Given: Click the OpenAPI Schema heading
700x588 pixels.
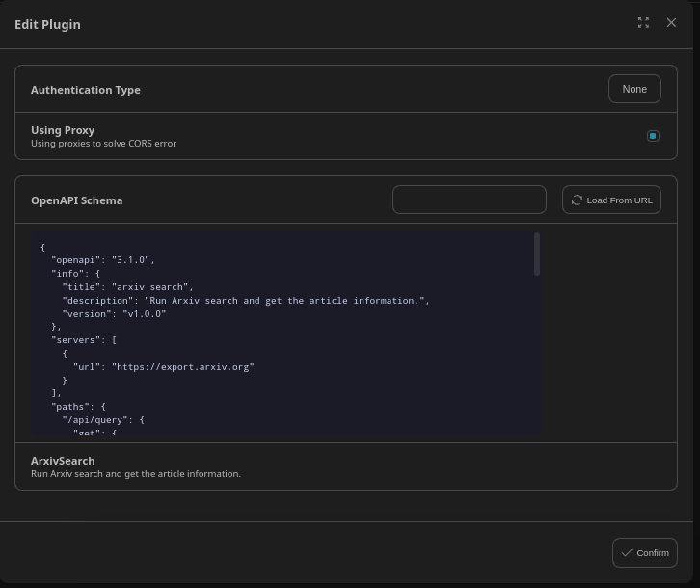Looking at the screenshot, I should pyautogui.click(x=77, y=200).
